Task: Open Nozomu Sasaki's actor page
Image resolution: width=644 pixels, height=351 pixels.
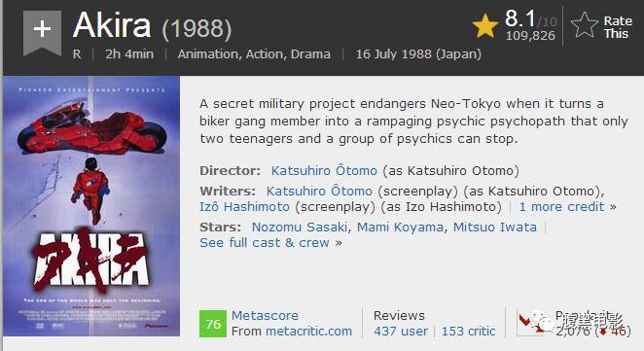Action: click(300, 227)
